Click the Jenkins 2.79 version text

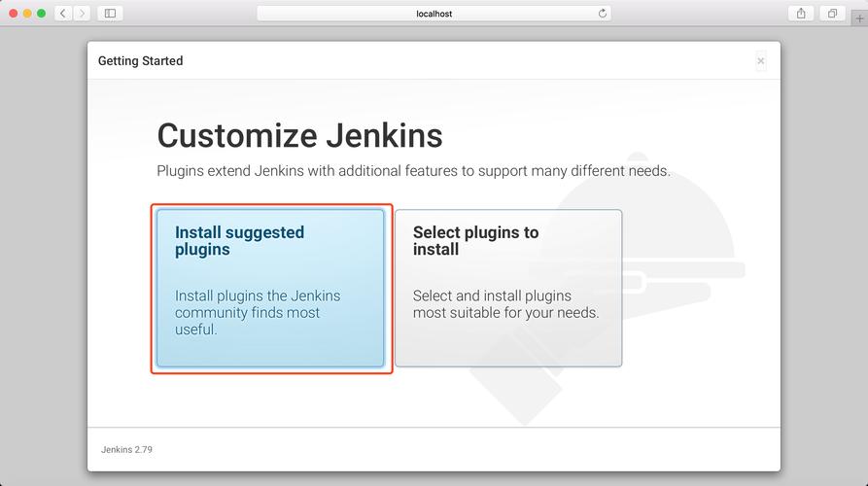[x=126, y=449]
